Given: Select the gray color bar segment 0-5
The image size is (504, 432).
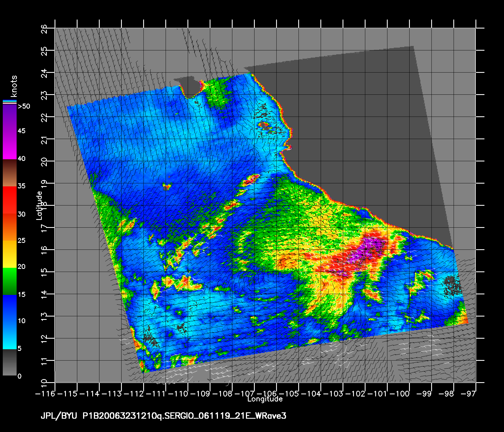Looking at the screenshot, I should click(10, 362).
